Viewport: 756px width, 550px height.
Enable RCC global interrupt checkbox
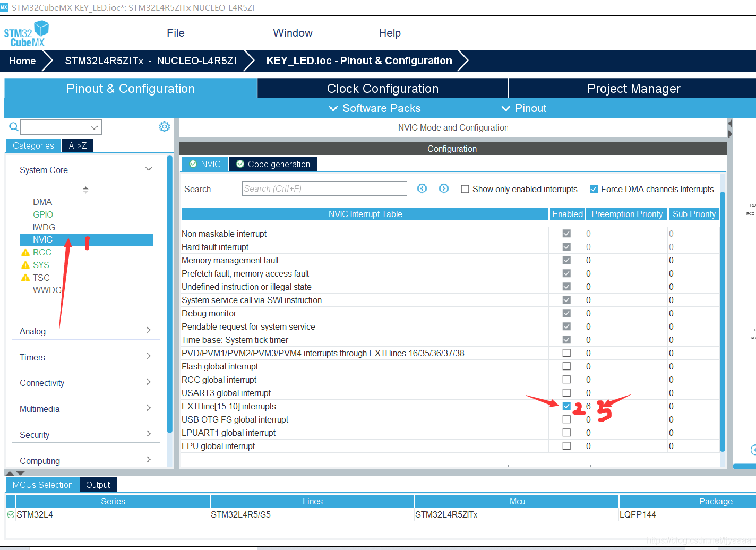(x=566, y=380)
